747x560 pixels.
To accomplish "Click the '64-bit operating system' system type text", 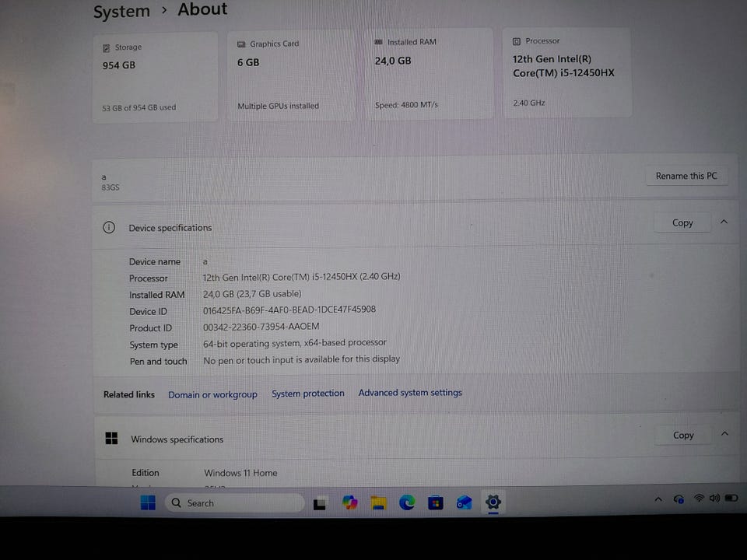I will (294, 343).
